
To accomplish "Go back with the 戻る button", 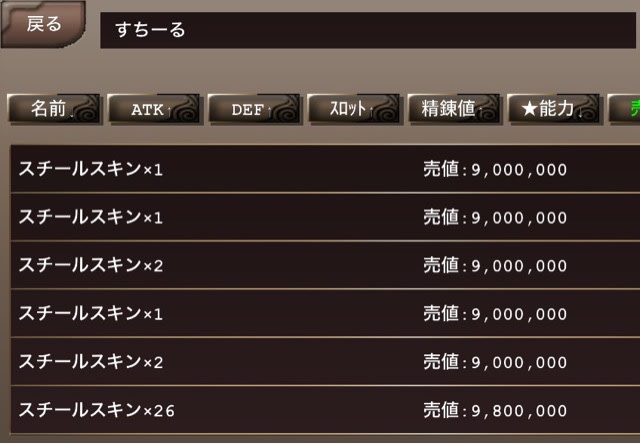I will 43,24.
